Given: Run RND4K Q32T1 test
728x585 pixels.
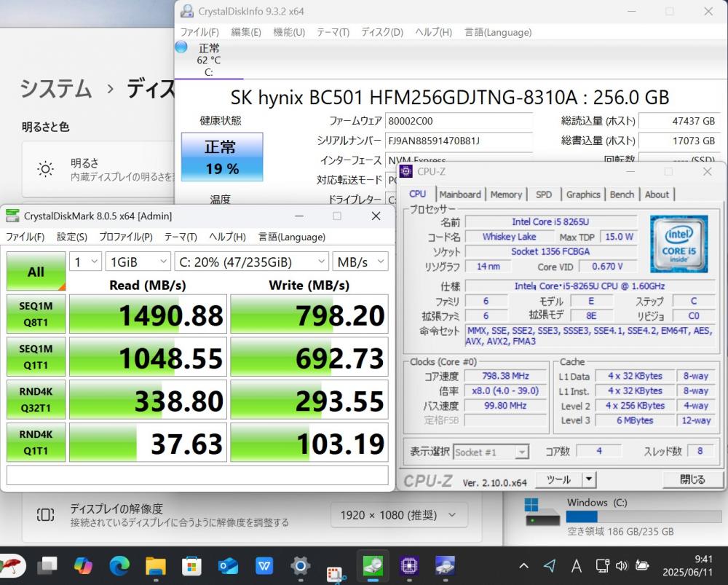Looking at the screenshot, I should click(x=36, y=400).
